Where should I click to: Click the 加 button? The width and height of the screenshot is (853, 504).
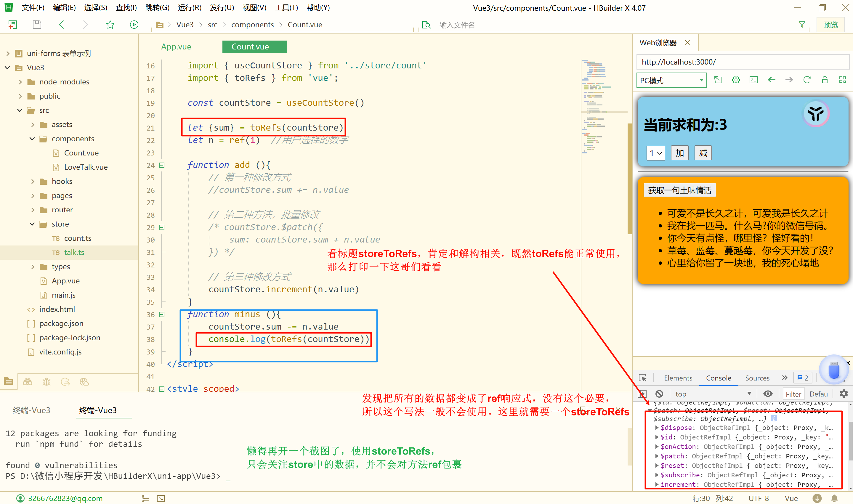point(679,153)
